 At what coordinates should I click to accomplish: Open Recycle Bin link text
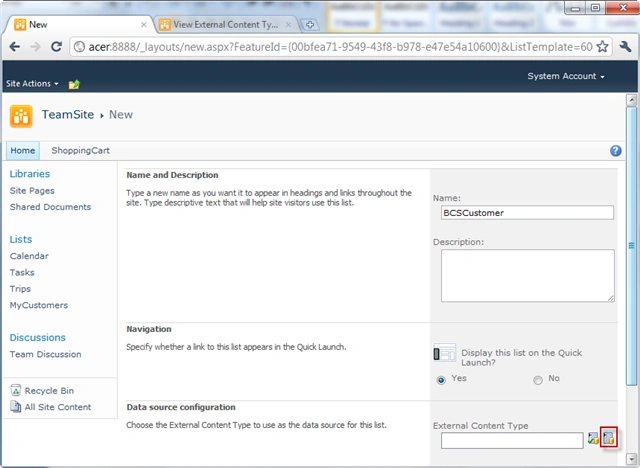point(49,390)
